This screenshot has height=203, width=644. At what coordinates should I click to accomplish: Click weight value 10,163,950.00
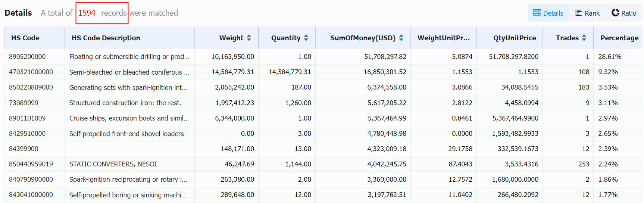(233, 57)
